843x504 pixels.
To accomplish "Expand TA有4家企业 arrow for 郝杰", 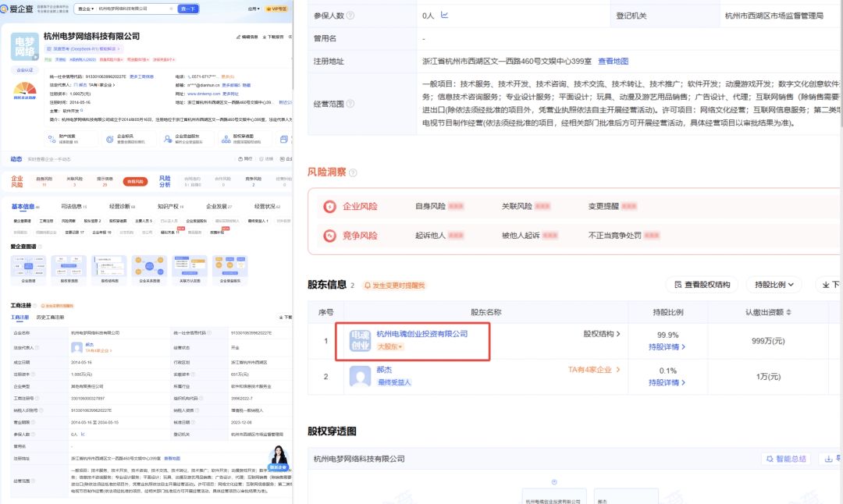I will coord(594,370).
